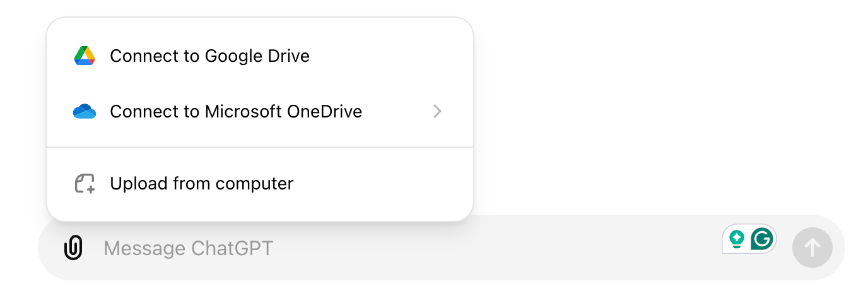Click the Google Drive triangle logo
Viewport: 868px width, 293px height.
click(x=84, y=56)
